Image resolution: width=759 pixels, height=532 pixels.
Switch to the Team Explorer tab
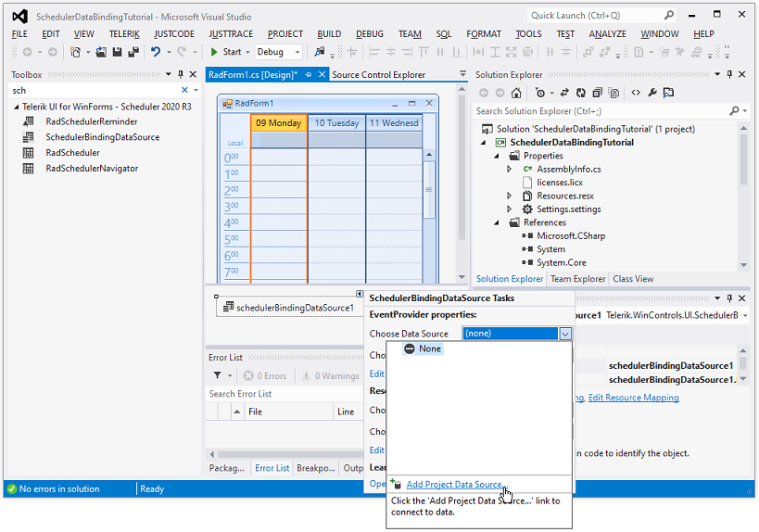click(577, 279)
